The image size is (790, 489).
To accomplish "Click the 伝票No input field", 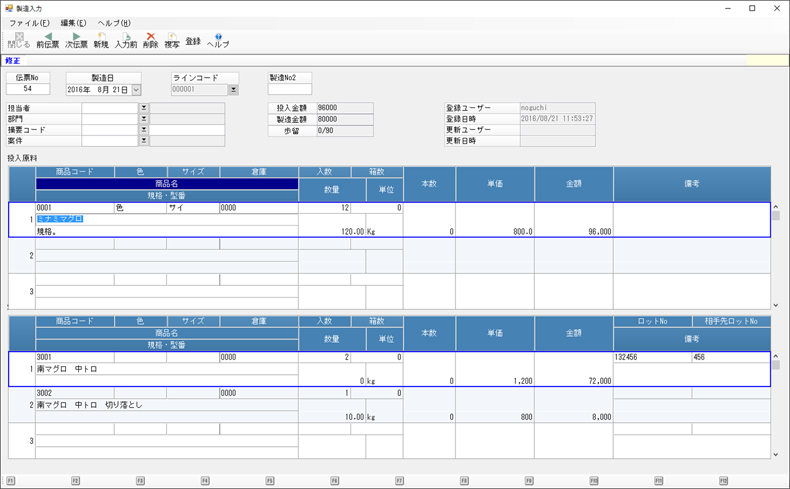I will (x=28, y=89).
